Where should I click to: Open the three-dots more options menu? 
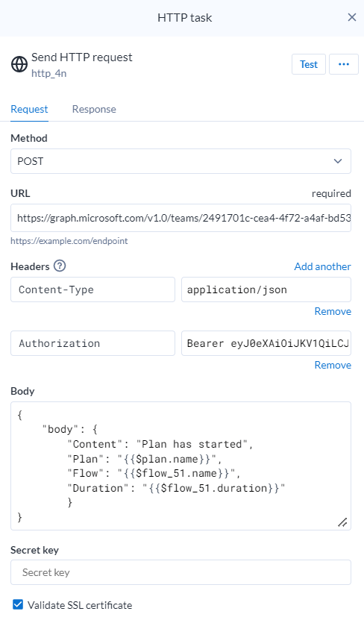tap(344, 64)
